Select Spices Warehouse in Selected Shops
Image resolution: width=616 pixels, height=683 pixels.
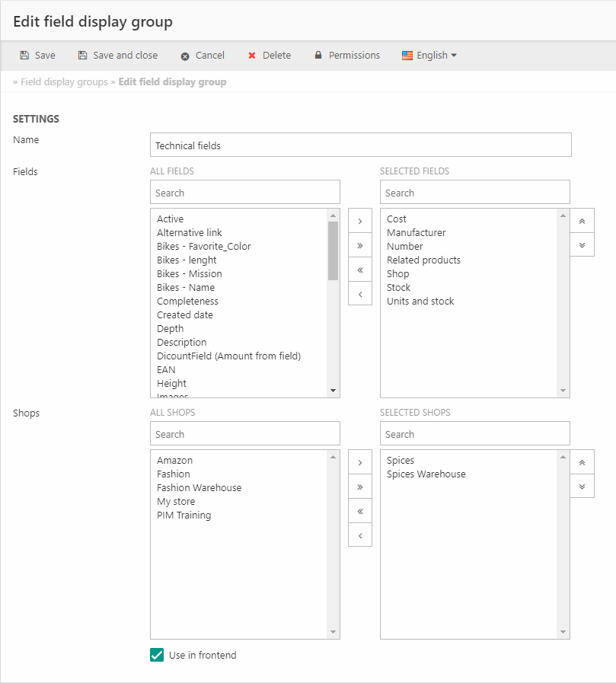[x=426, y=474]
